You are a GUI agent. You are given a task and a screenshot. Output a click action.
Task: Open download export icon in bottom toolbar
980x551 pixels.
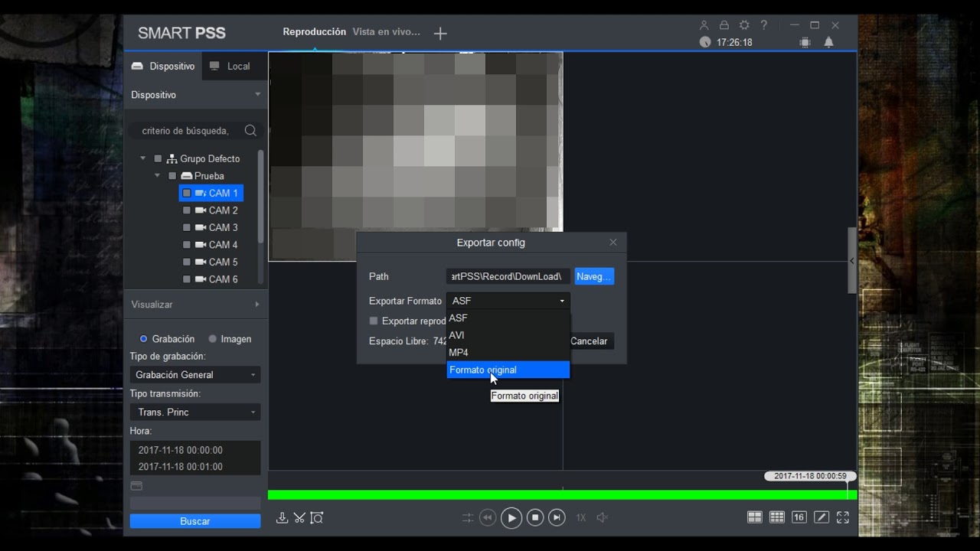pyautogui.click(x=282, y=517)
